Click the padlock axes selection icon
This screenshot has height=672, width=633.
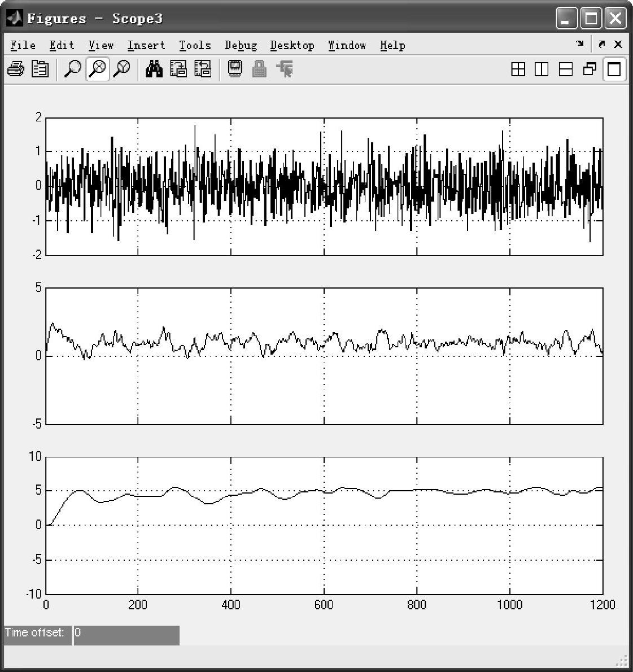tap(259, 69)
